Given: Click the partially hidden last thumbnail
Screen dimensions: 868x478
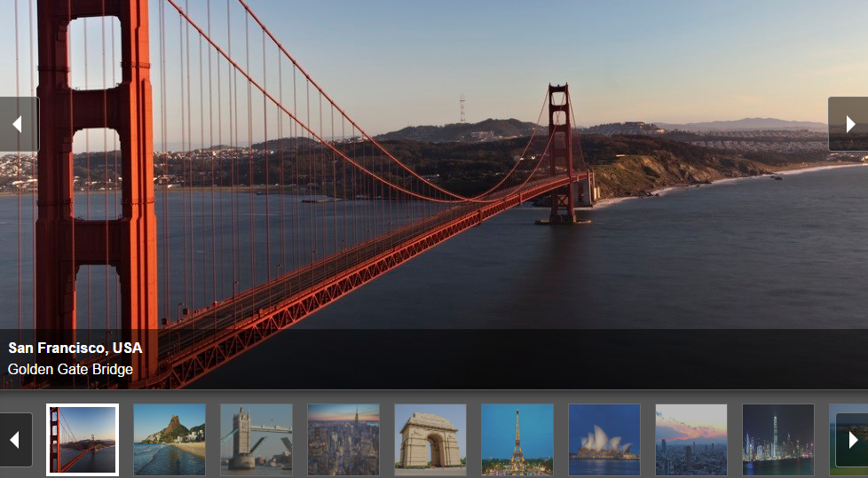Looking at the screenshot, I should (x=832, y=439).
